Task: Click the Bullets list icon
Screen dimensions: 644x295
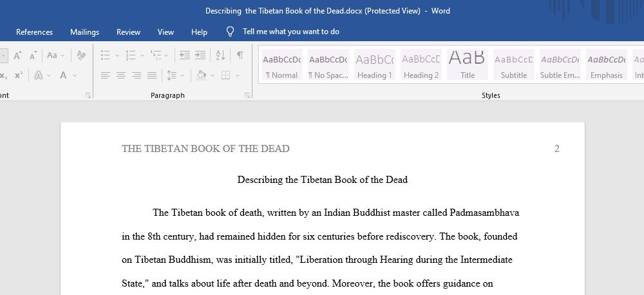Action: [x=106, y=55]
